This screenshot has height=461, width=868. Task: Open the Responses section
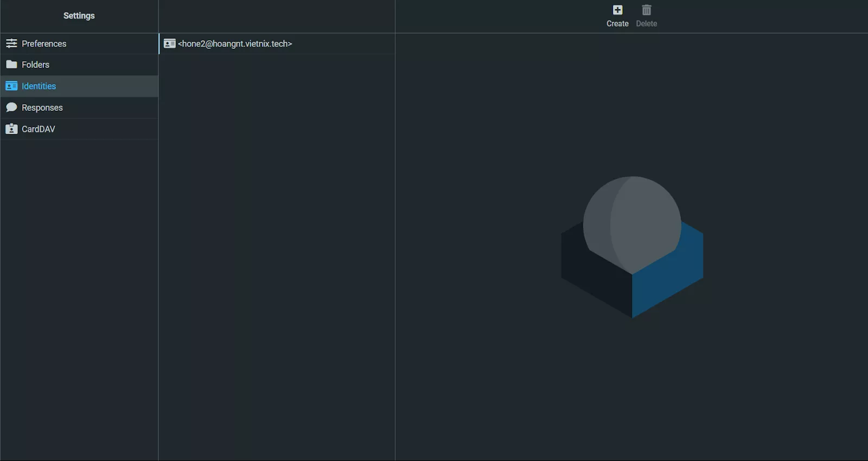point(42,108)
